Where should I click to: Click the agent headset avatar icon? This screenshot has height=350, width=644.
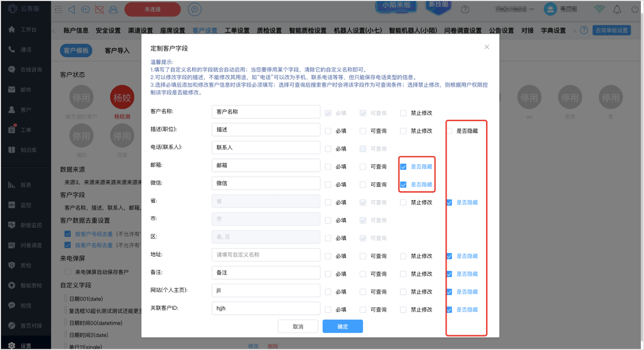[550, 9]
